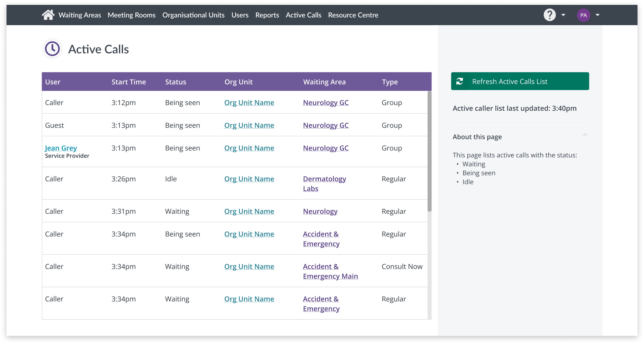
Task: Click the Home house icon
Action: pyautogui.click(x=48, y=15)
